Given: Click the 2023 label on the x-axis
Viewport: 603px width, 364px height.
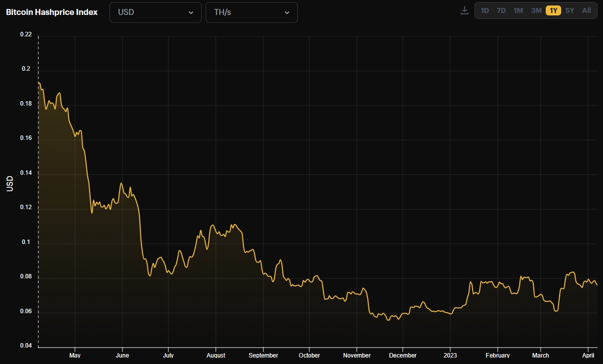Looking at the screenshot, I should (450, 355).
